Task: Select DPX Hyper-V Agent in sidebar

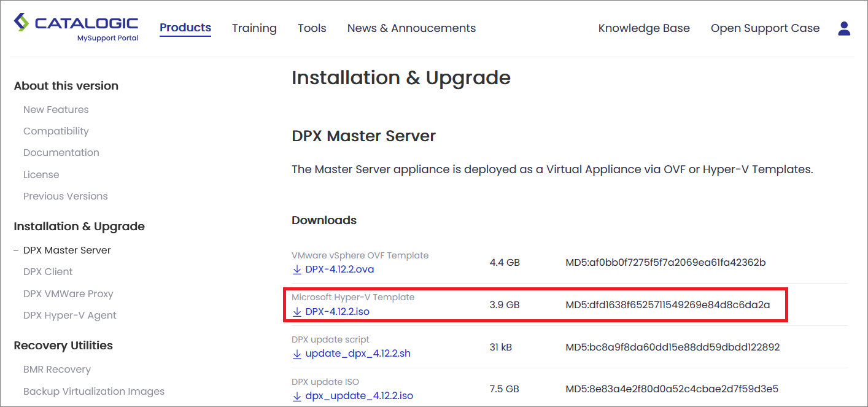Action: [69, 316]
